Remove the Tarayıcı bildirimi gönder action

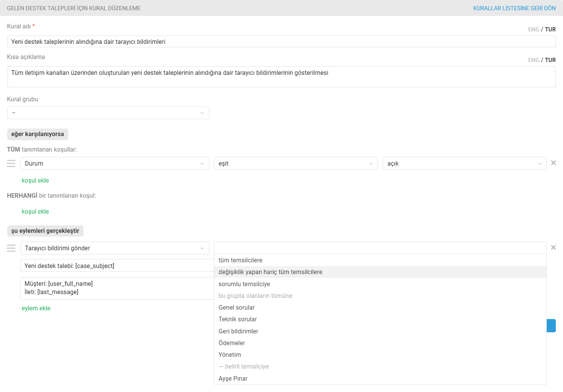[553, 248]
